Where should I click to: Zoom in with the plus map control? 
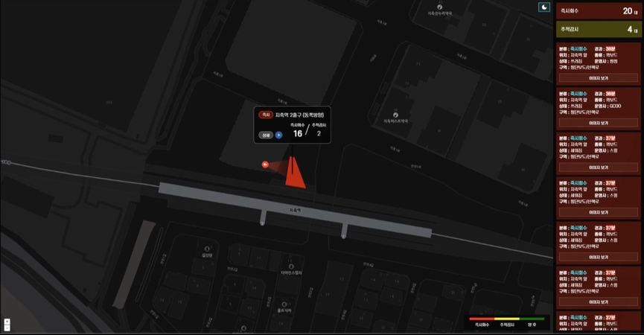coord(7,322)
